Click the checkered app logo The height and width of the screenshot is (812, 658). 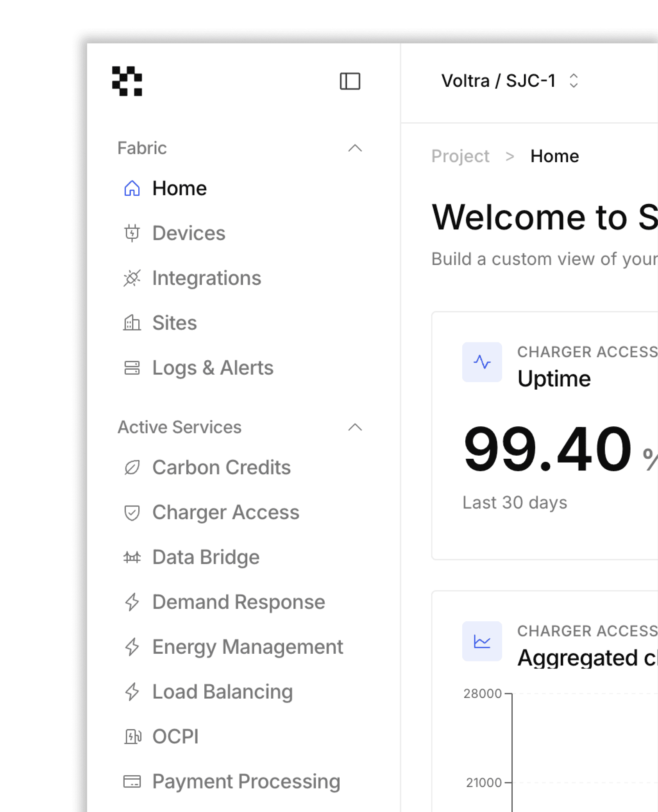click(x=127, y=81)
